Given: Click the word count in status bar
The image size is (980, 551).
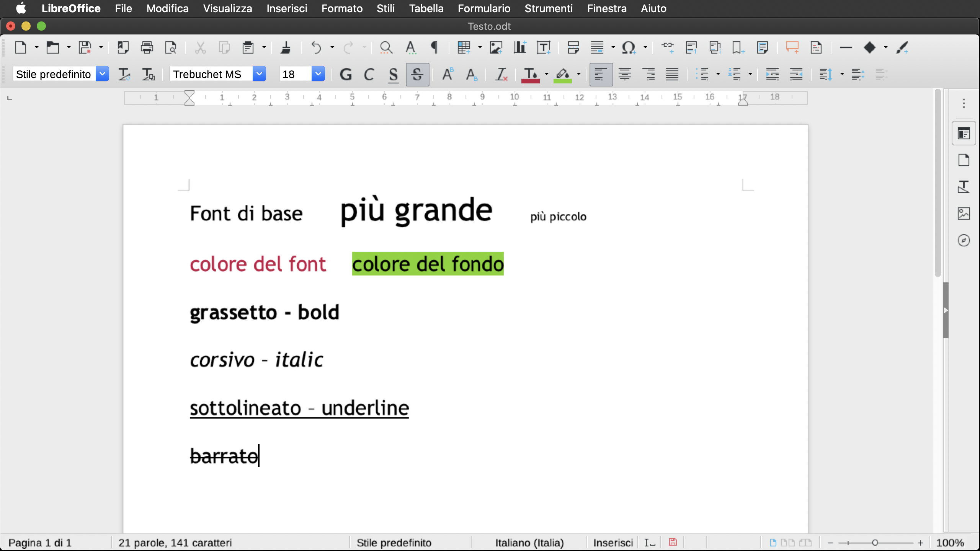Looking at the screenshot, I should [x=175, y=543].
